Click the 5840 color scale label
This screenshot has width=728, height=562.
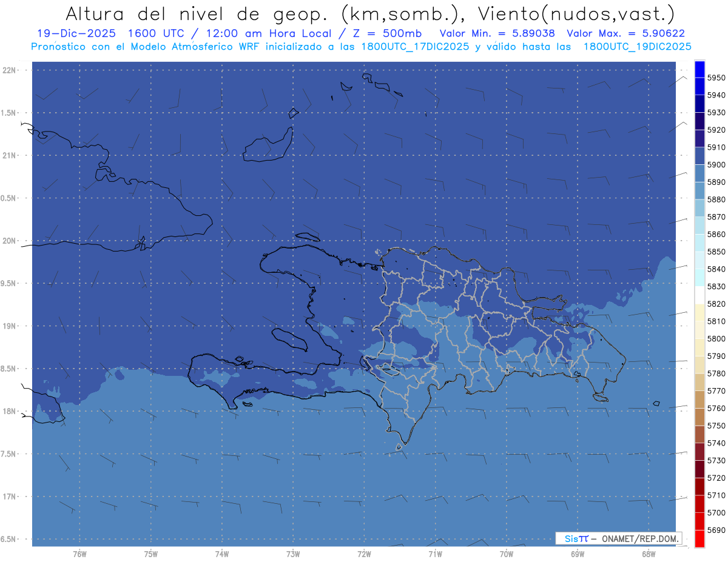pos(716,269)
